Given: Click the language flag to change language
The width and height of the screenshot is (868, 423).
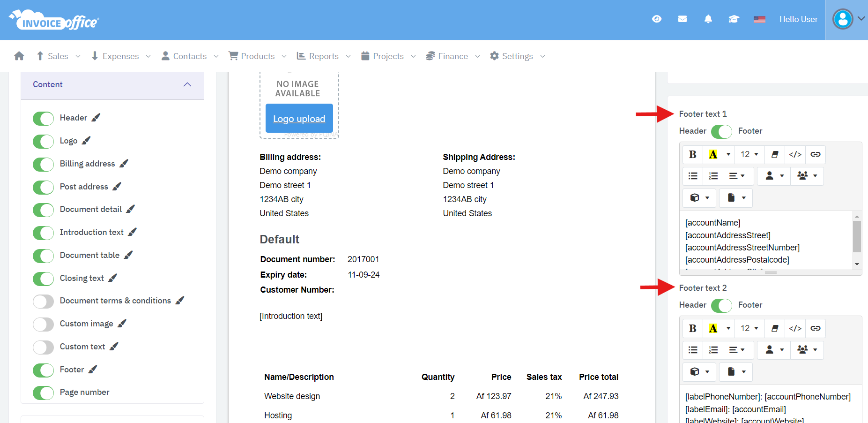Looking at the screenshot, I should [759, 19].
